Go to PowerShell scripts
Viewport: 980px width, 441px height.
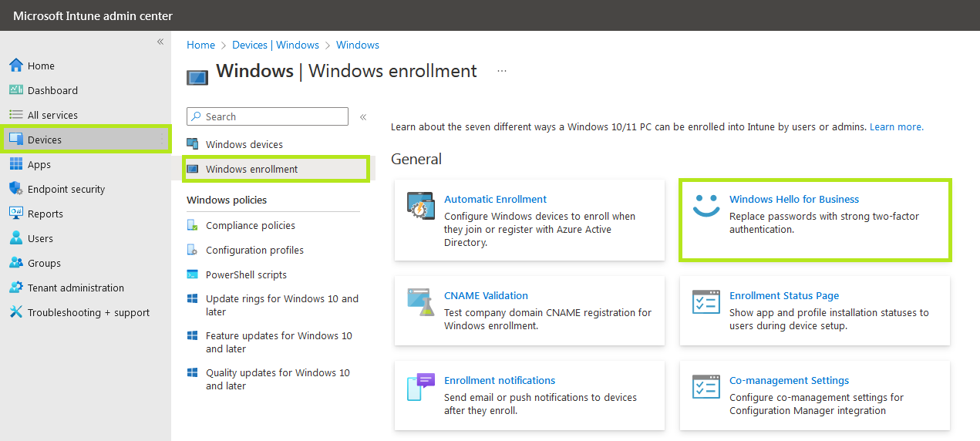click(246, 275)
